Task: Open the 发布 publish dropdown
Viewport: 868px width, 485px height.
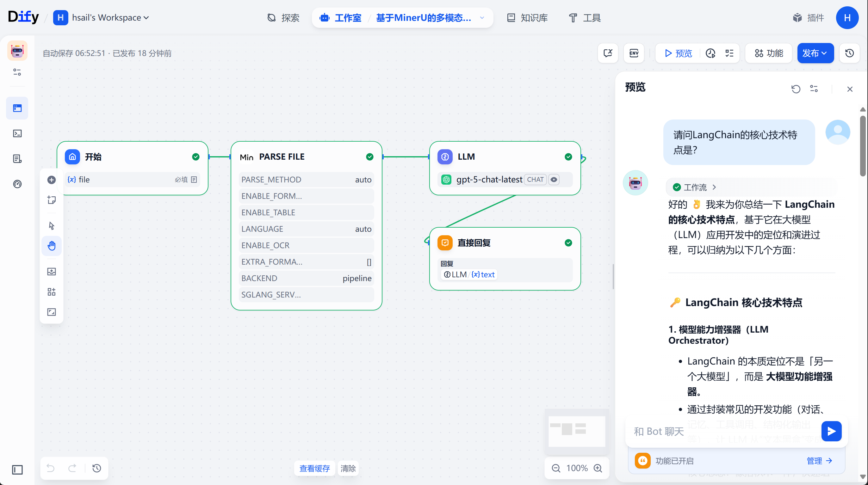Action: pos(815,53)
